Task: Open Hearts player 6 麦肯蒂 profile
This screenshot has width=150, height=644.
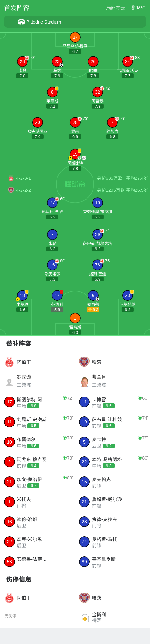Action: tap(93, 295)
